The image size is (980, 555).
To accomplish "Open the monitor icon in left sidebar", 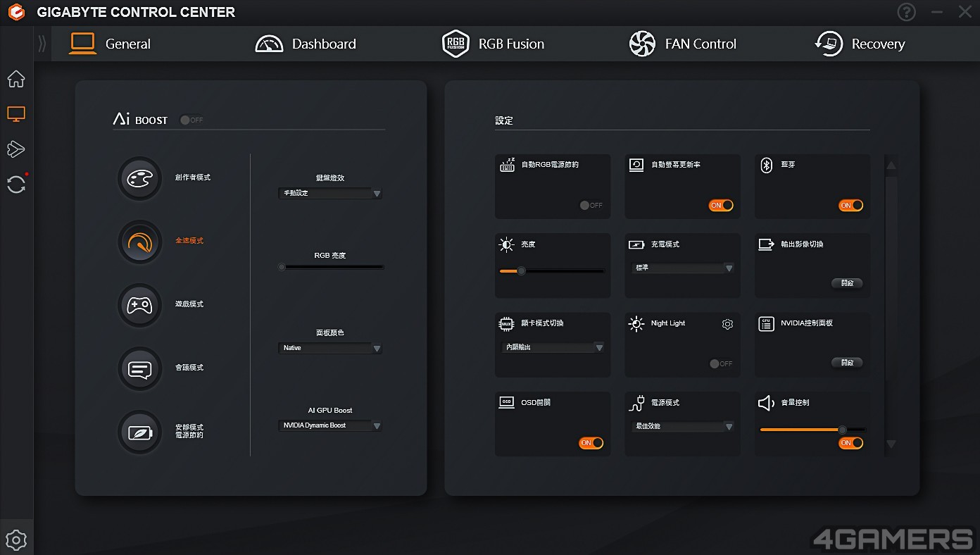I will tap(16, 113).
